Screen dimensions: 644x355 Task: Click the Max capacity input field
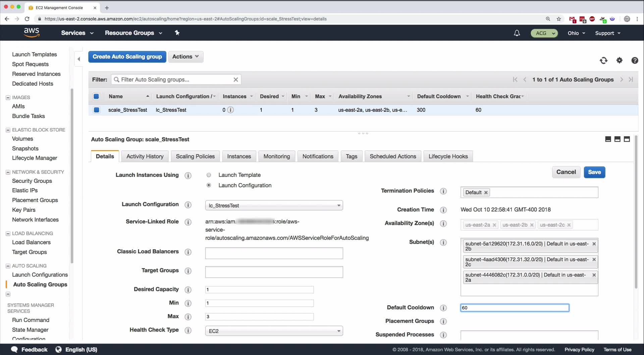pyautogui.click(x=259, y=317)
